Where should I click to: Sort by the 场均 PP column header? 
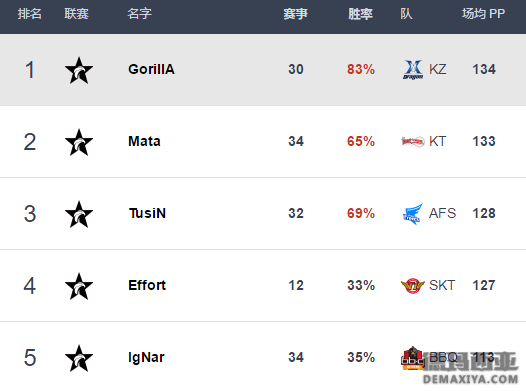(483, 14)
